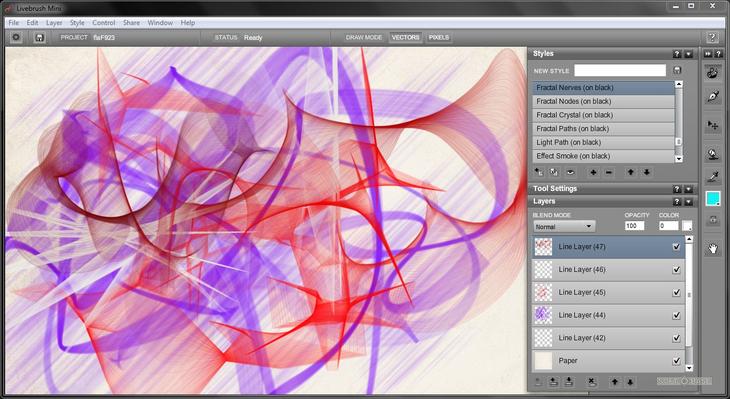Image resolution: width=730 pixels, height=399 pixels.
Task: Pick the Eyedropper color sampler tool
Action: [x=713, y=176]
